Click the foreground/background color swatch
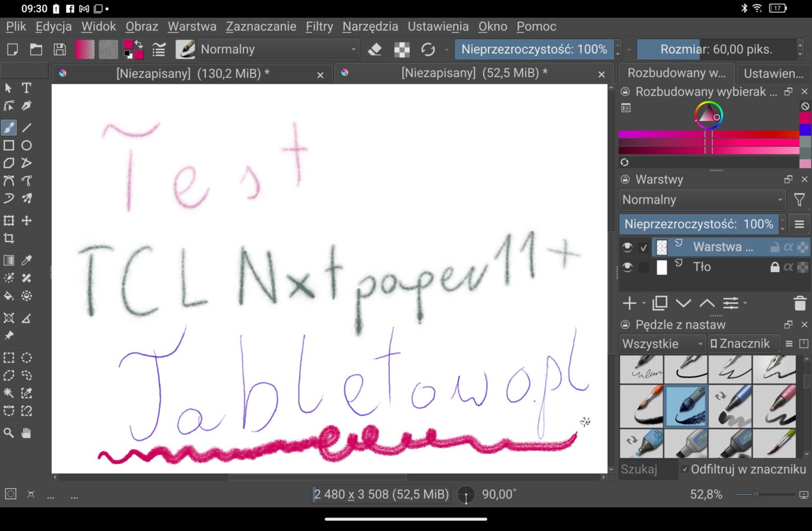This screenshot has width=812, height=531. [133, 50]
